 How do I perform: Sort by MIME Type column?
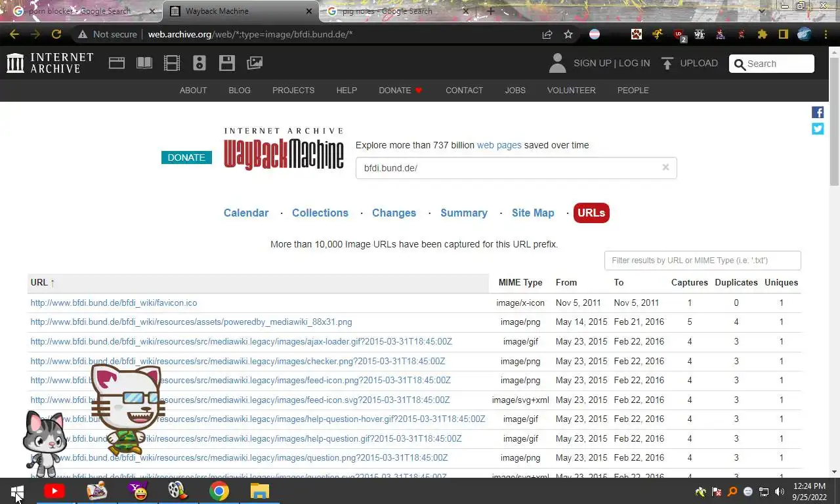tap(520, 283)
